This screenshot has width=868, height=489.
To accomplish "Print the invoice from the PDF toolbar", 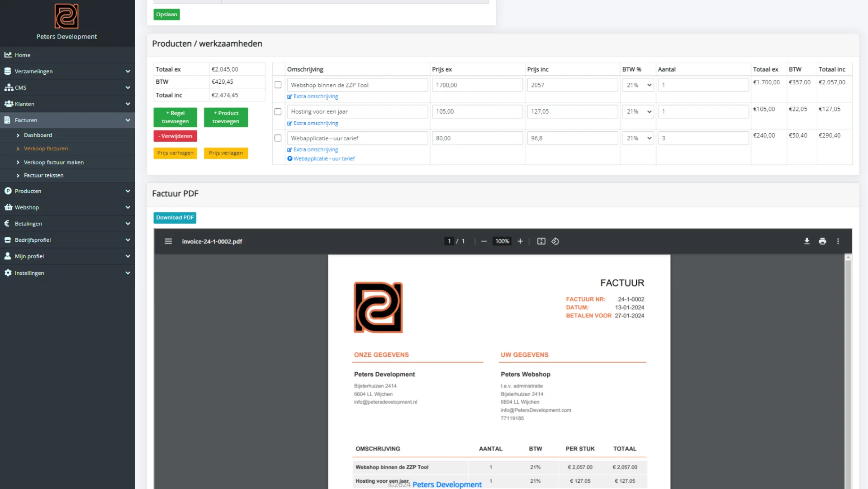I will pos(822,241).
